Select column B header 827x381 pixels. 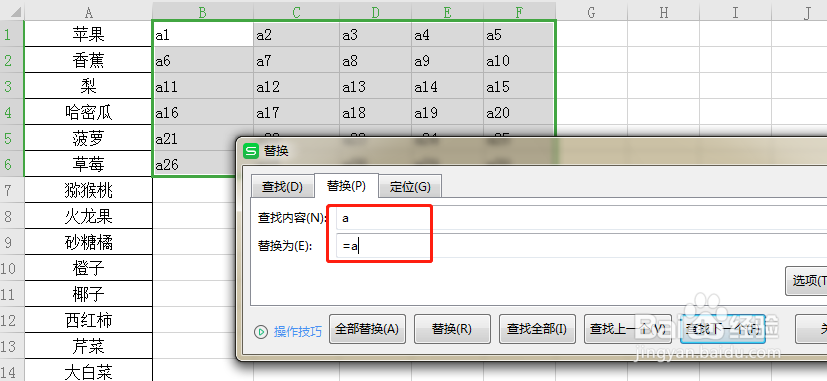(203, 13)
